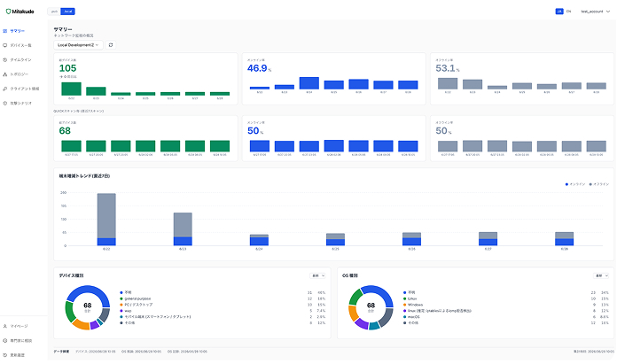The height and width of the screenshot is (364, 617).
Task: Select the サマリー menu item
Action: 18,31
